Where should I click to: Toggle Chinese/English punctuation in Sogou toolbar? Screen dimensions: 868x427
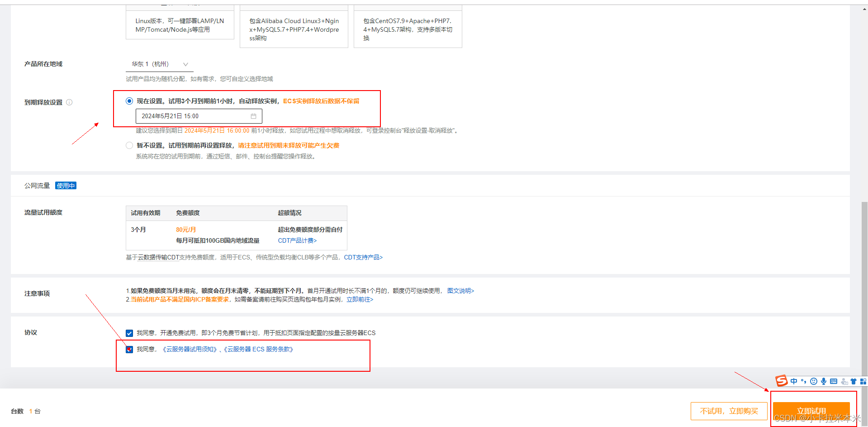(x=804, y=381)
